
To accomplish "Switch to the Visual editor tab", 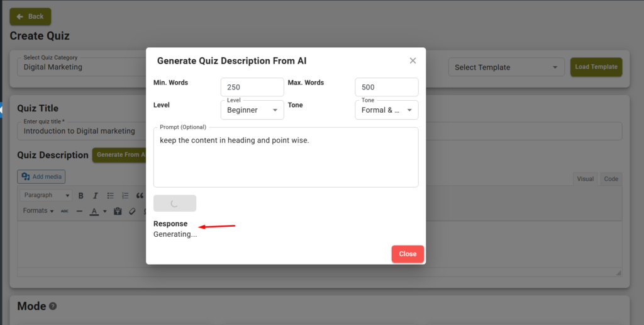I will pos(585,178).
